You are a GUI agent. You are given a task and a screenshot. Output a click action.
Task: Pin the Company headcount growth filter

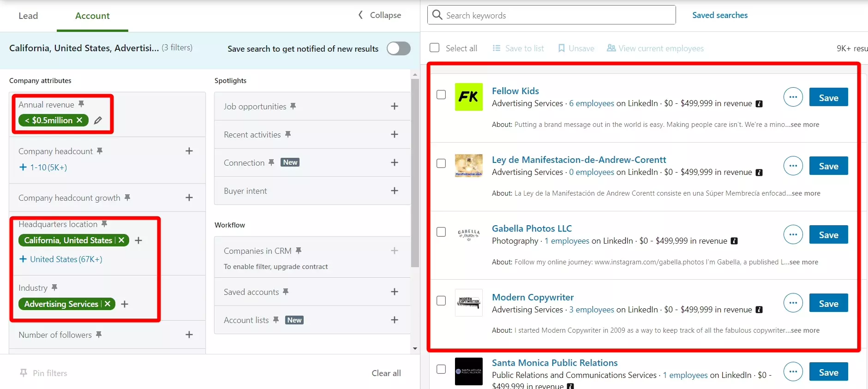coord(127,197)
